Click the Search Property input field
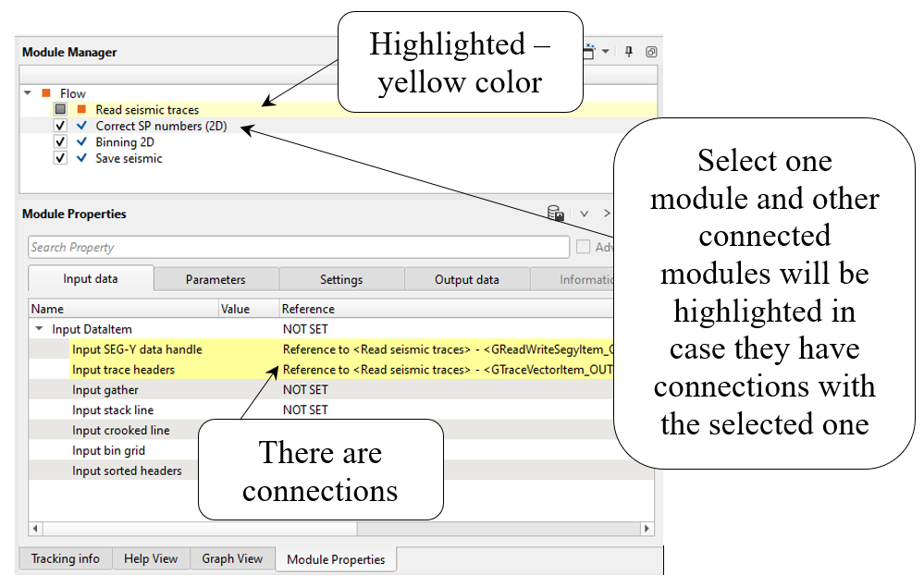Viewport: 924px width, 587px height. tap(298, 247)
